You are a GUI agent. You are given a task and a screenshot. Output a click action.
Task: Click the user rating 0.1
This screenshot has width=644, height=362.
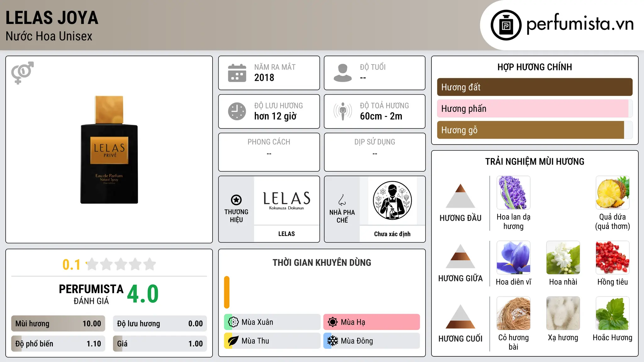click(x=71, y=265)
